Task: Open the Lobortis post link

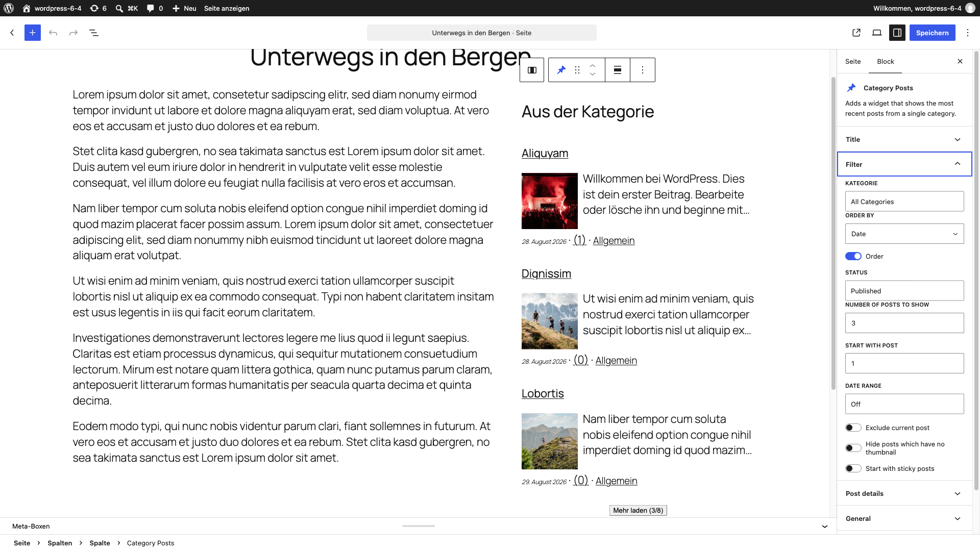Action: pyautogui.click(x=543, y=393)
